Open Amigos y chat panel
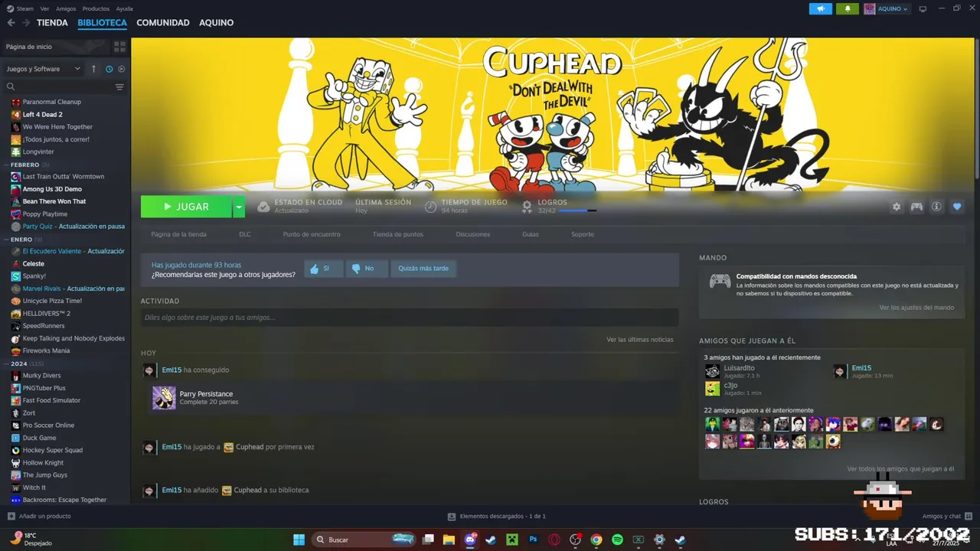 click(947, 517)
